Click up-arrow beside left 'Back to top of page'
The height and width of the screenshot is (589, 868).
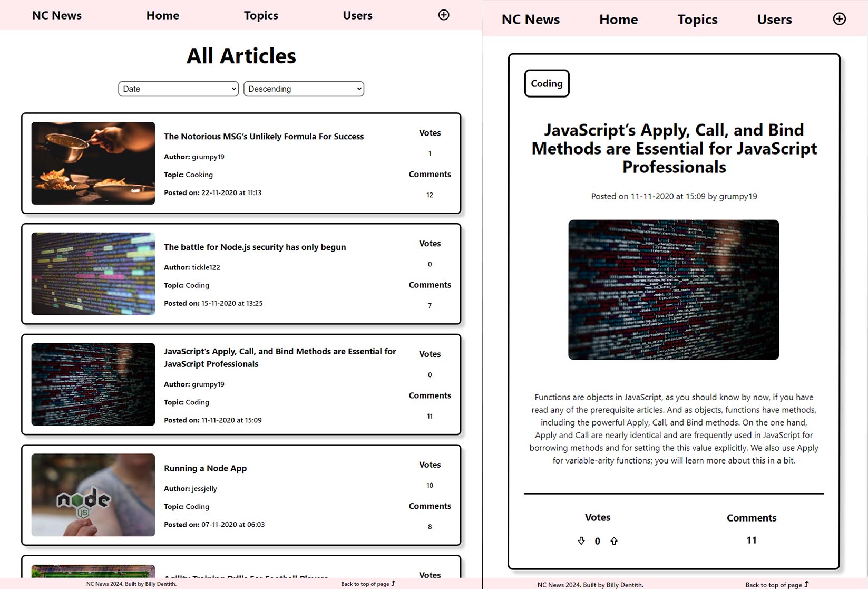pyautogui.click(x=393, y=583)
